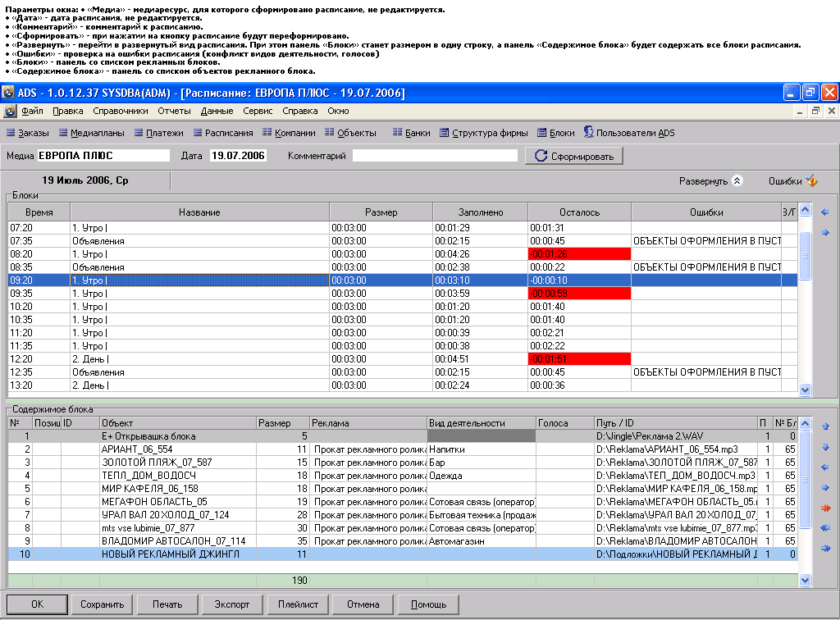Click the Экспорт button
840x620 pixels.
[232, 604]
